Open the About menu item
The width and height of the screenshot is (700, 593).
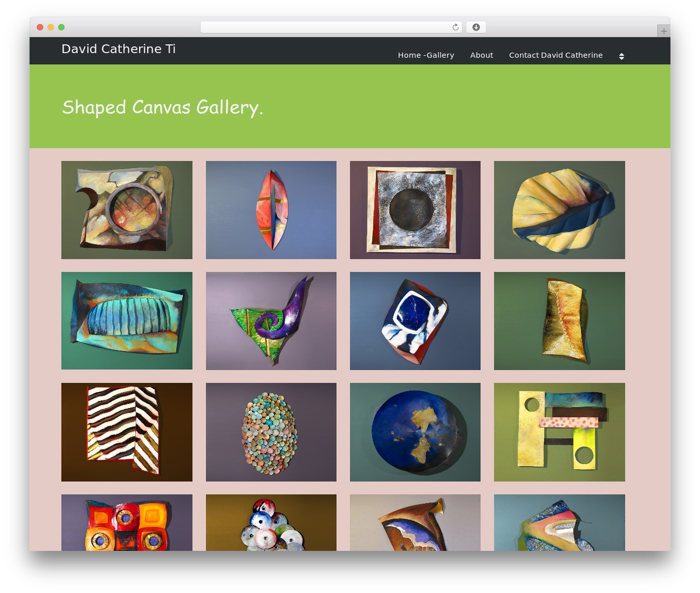point(481,55)
